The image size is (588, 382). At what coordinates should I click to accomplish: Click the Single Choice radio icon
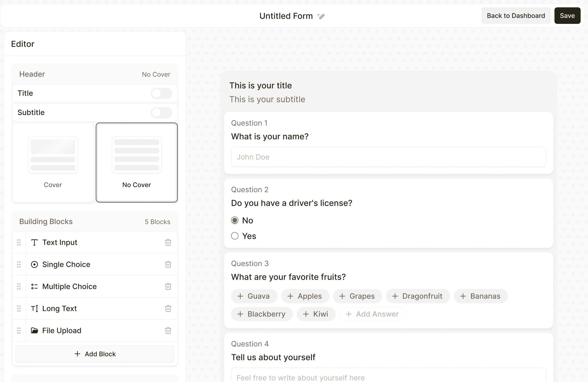(x=34, y=264)
